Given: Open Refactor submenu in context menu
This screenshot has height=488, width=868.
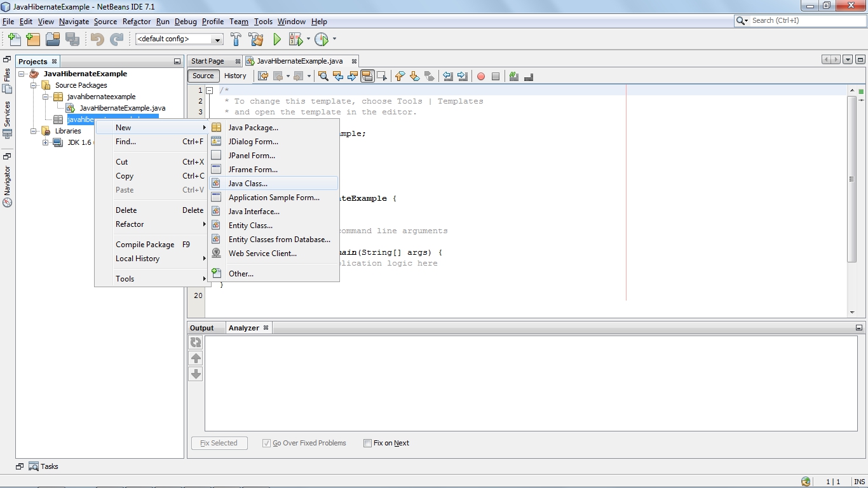Looking at the screenshot, I should (151, 224).
